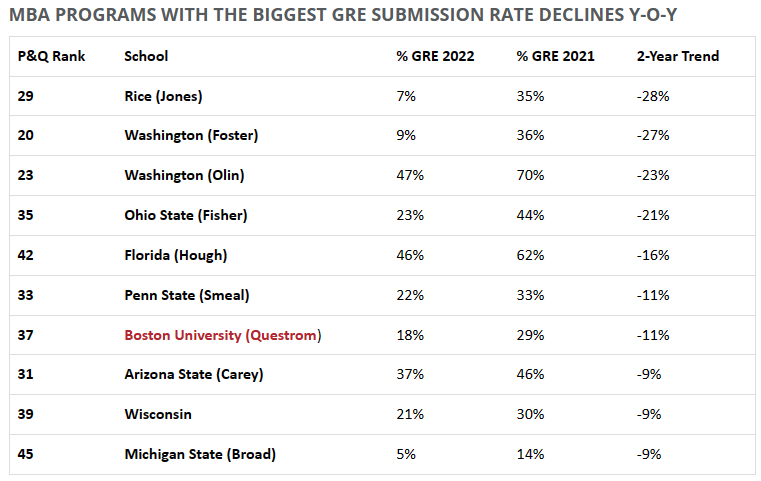Open the Boston University (Questrom) link
The image size is (761, 481).
coord(222,335)
